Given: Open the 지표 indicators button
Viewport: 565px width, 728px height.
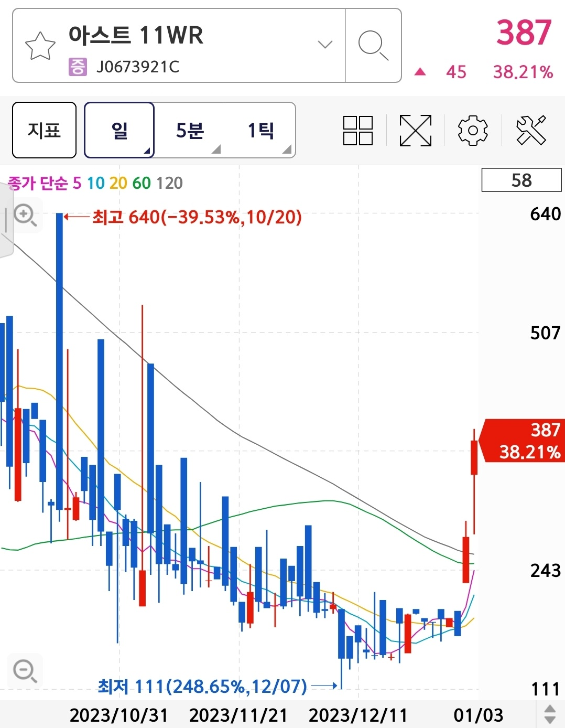Looking at the screenshot, I should 44,130.
